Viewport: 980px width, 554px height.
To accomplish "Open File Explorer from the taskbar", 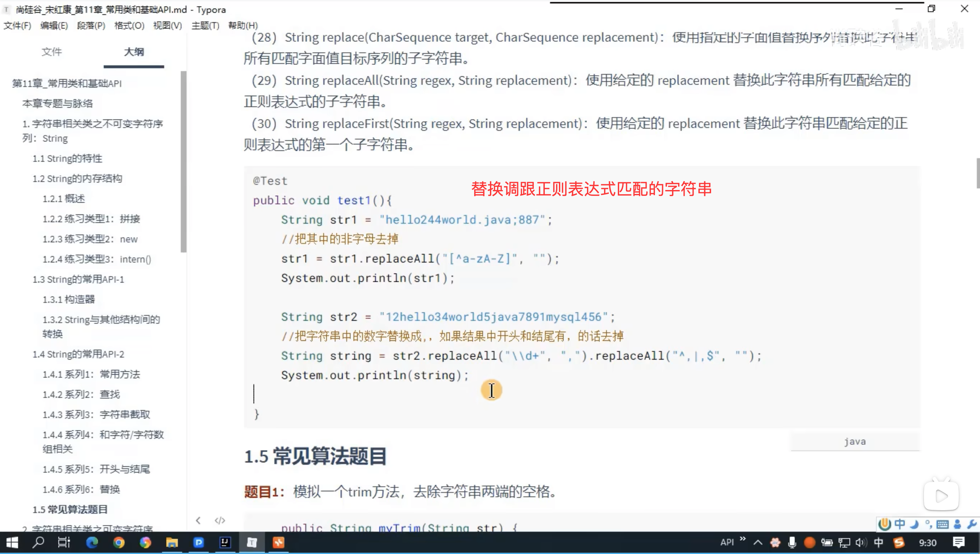I will pyautogui.click(x=172, y=542).
